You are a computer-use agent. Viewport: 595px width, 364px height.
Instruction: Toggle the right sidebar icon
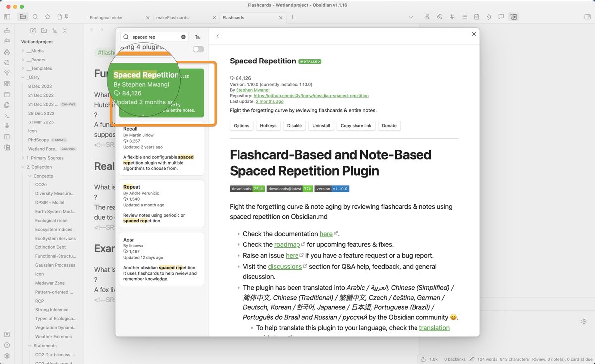click(x=588, y=17)
